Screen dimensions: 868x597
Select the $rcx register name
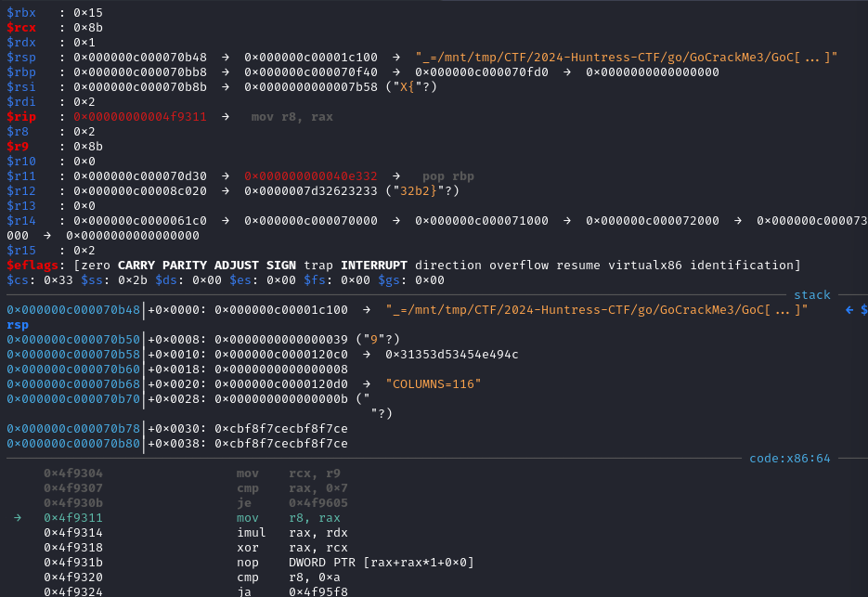21,28
